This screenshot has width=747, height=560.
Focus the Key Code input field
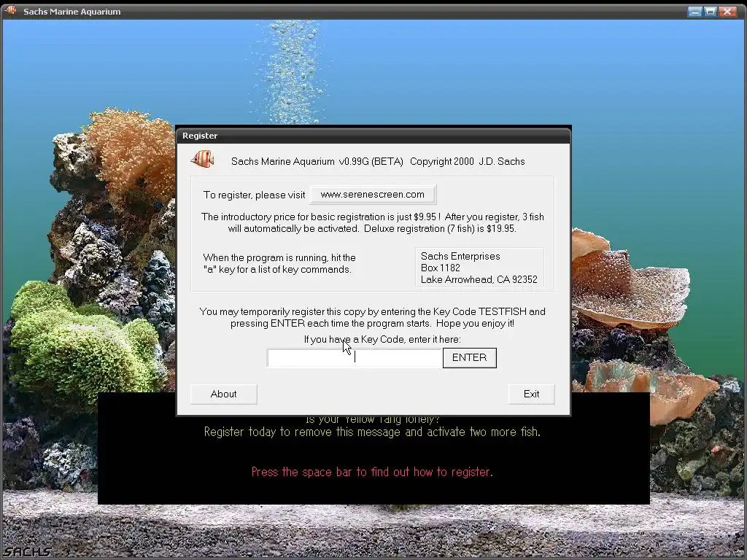tap(355, 358)
